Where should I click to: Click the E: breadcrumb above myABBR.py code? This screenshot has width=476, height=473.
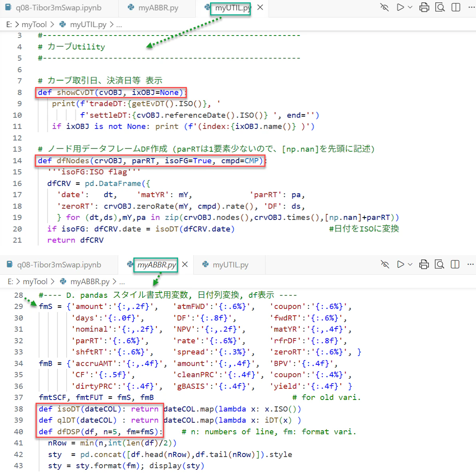[x=10, y=281]
